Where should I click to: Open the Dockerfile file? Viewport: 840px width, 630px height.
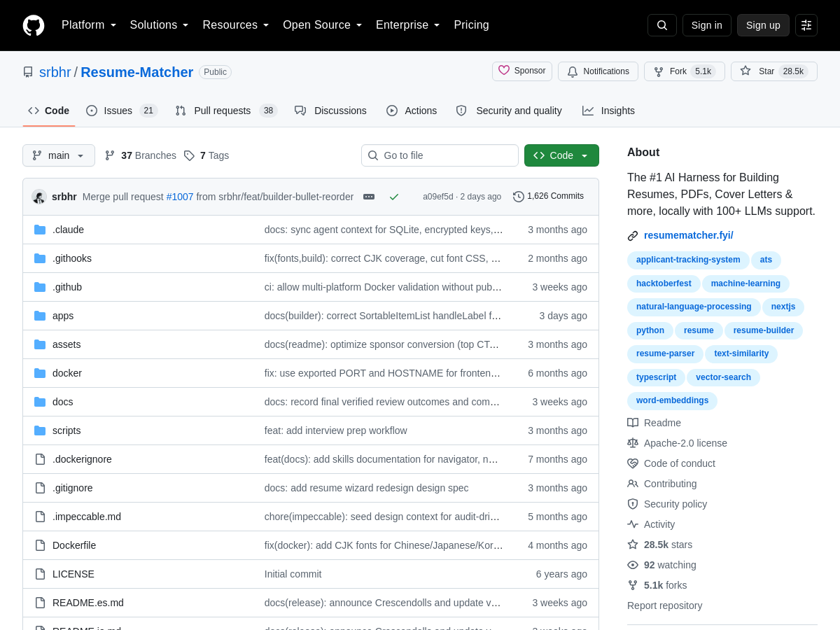74,545
